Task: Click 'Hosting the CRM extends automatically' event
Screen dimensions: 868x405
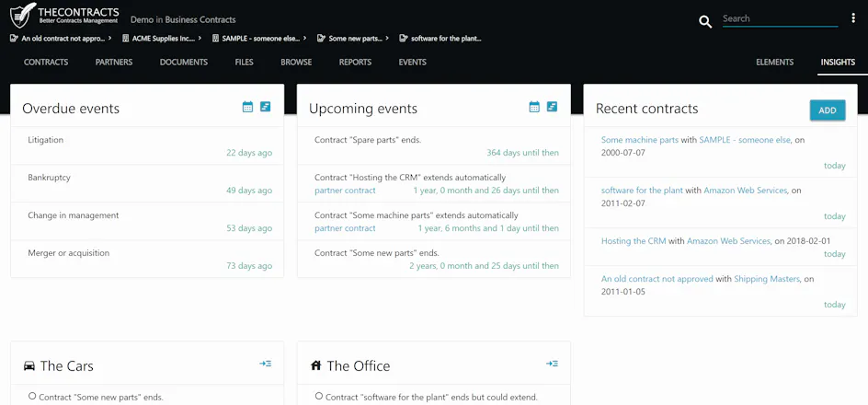Action: [x=410, y=178]
